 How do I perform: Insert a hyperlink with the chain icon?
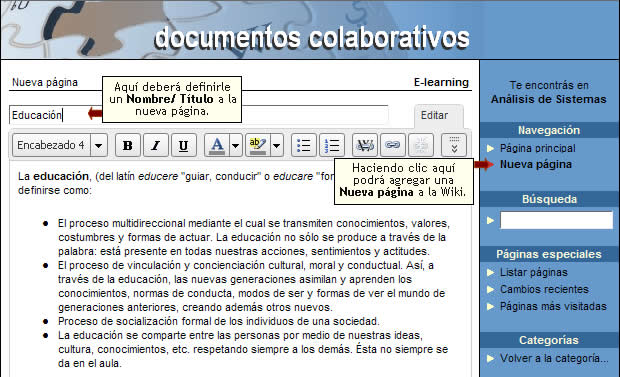click(x=393, y=145)
